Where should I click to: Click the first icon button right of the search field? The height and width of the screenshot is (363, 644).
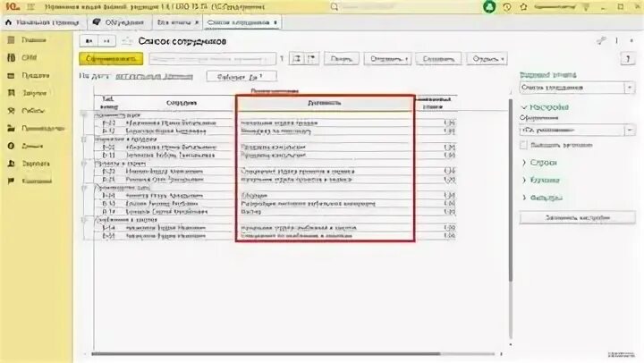[297, 59]
